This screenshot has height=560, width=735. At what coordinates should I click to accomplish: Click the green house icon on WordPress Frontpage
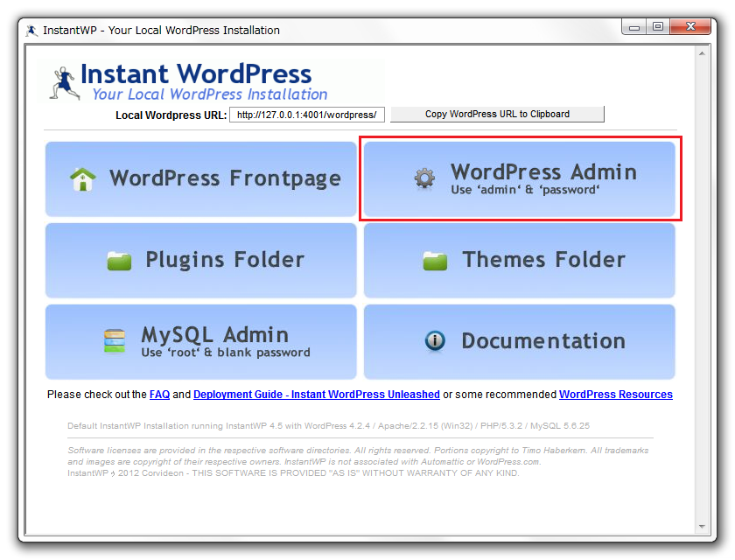pos(83,179)
